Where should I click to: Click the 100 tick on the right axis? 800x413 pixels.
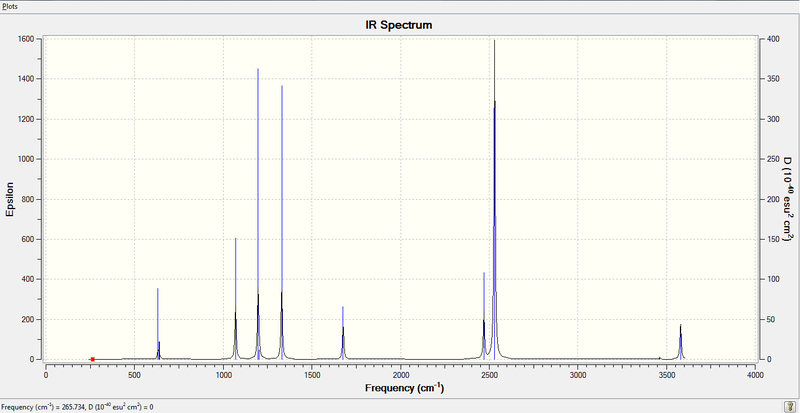772,279
